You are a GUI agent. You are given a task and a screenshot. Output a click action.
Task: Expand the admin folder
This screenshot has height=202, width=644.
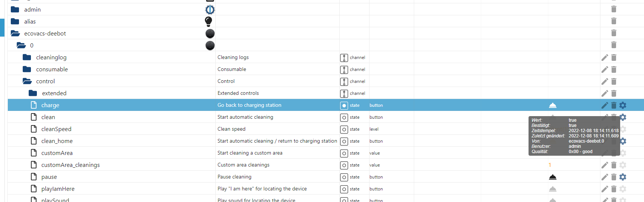pos(15,9)
